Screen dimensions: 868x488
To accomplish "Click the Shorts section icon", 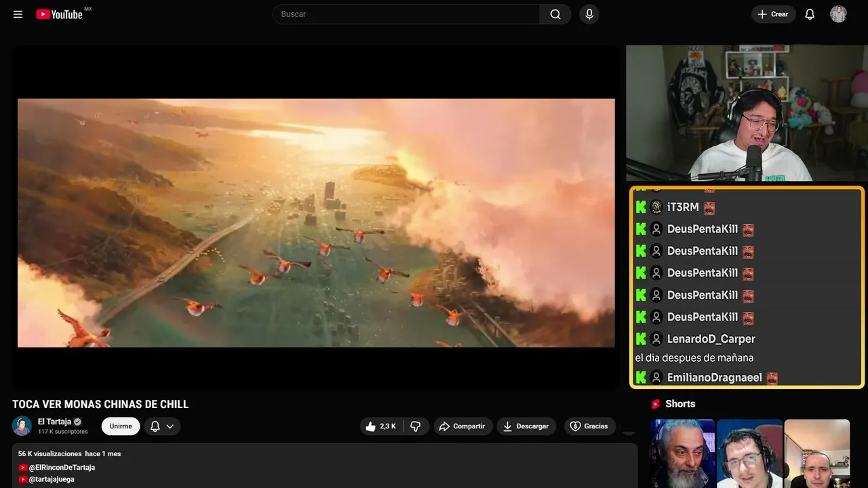I will tap(656, 404).
